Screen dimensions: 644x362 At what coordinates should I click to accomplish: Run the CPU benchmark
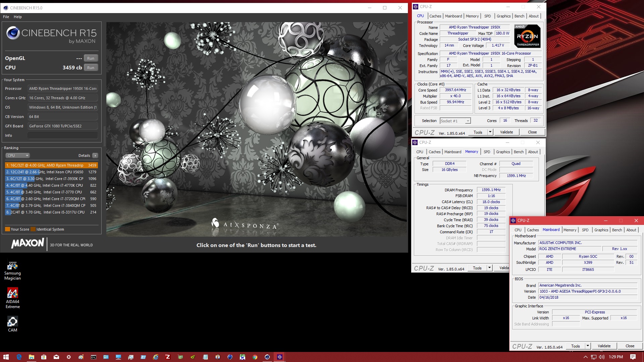[x=91, y=68]
